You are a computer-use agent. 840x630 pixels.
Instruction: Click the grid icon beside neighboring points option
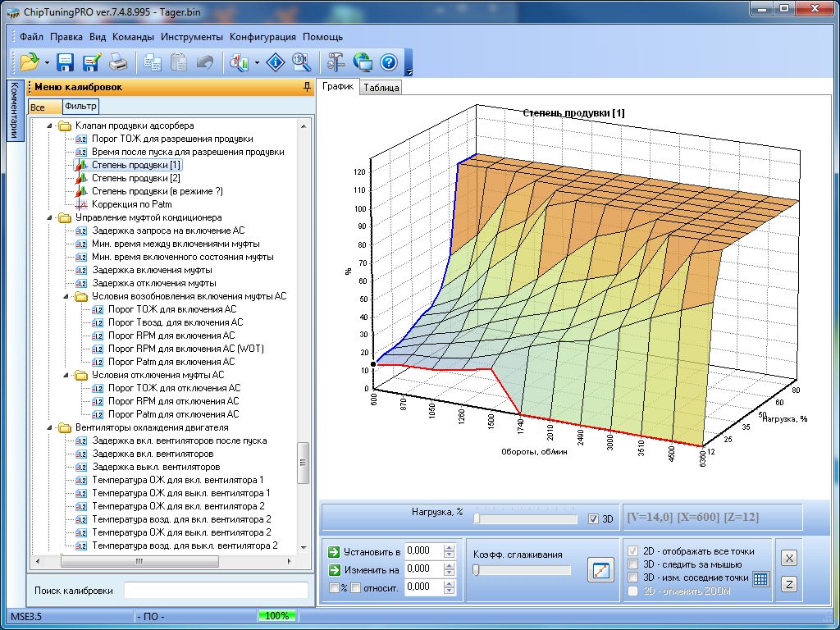(760, 578)
